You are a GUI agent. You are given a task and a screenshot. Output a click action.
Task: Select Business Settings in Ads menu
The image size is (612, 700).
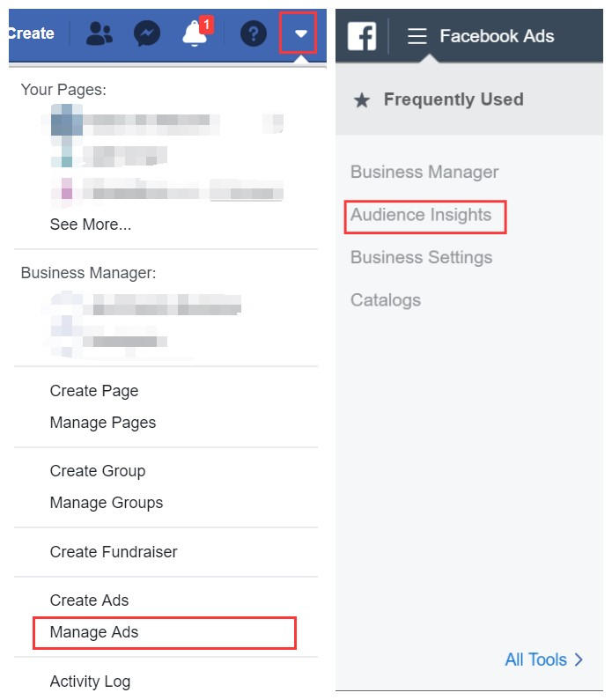pos(422,258)
